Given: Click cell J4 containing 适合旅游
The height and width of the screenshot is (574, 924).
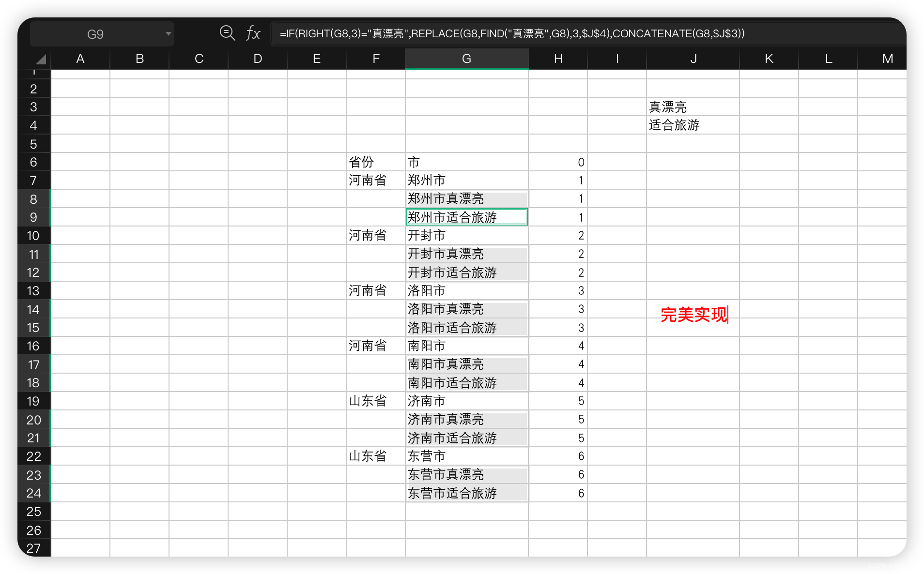Looking at the screenshot, I should point(693,125).
